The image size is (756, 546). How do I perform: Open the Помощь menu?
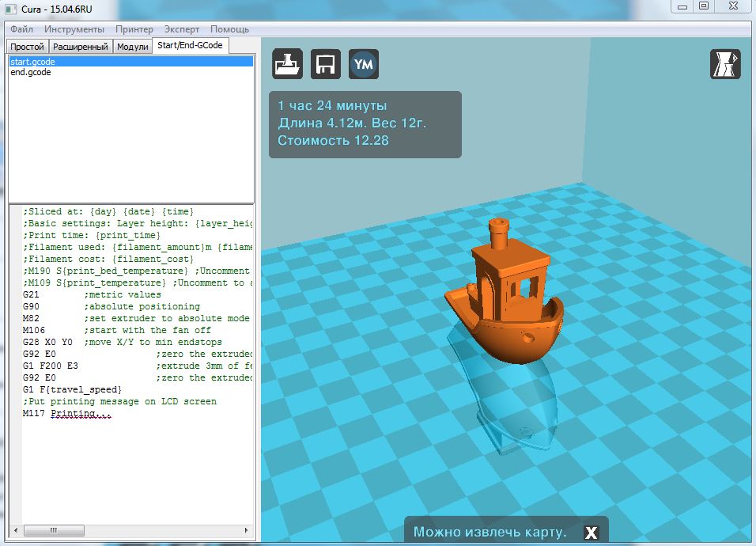point(229,28)
